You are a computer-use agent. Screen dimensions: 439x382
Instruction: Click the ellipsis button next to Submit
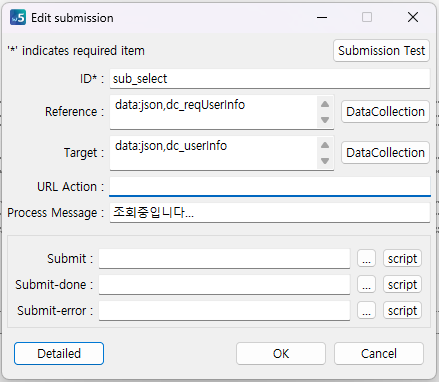366,258
